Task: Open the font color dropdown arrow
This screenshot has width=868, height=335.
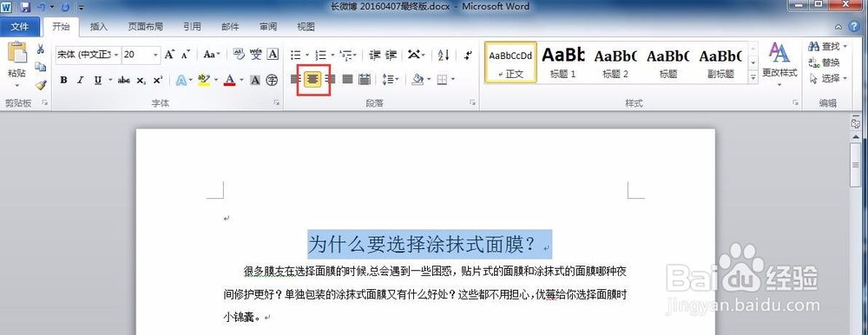Action: pyautogui.click(x=241, y=81)
